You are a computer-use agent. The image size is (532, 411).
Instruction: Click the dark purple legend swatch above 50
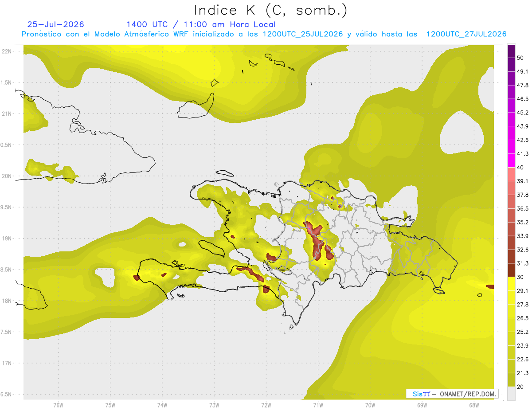[512, 51]
